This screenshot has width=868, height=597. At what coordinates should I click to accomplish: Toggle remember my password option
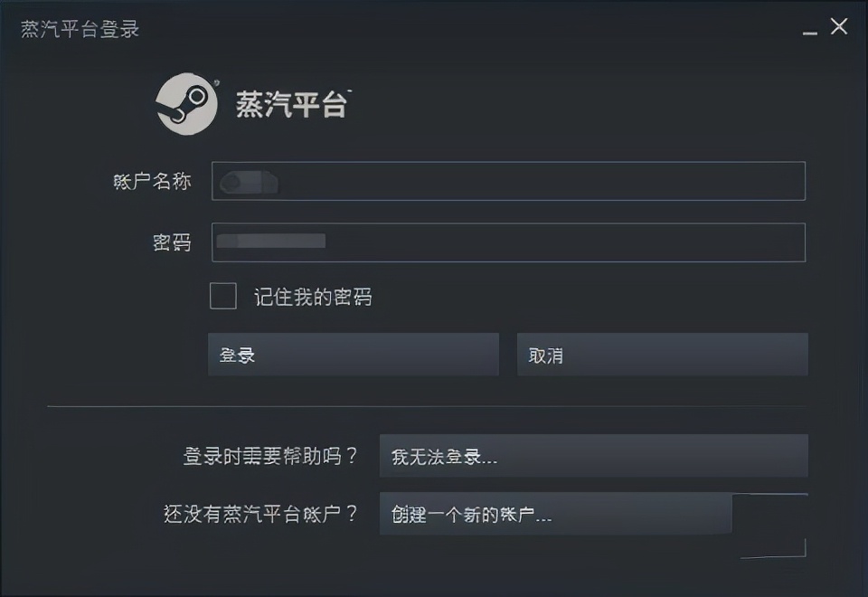coord(222,296)
